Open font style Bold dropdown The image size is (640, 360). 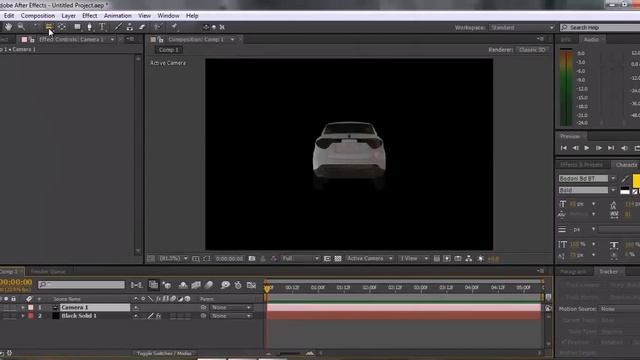587,190
